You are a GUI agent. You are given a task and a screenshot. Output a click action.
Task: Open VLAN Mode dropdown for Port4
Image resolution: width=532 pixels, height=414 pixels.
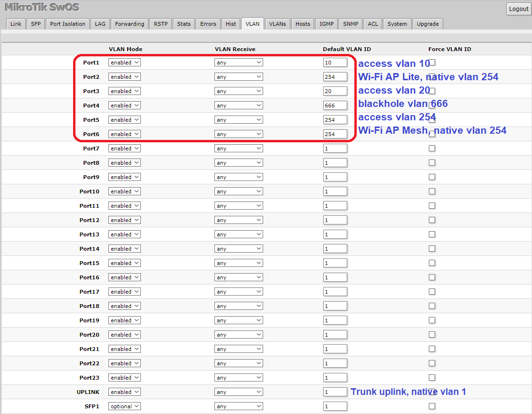point(125,106)
